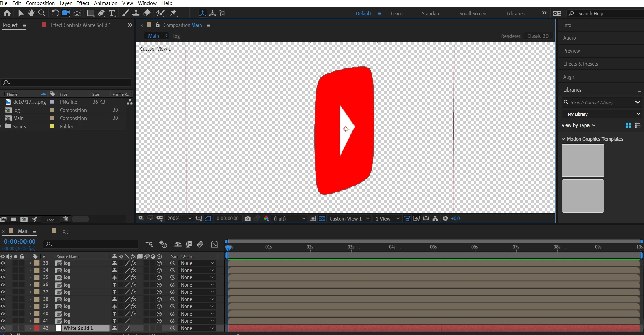
Task: Click the 8 bpc color depth button
Action: point(50,220)
